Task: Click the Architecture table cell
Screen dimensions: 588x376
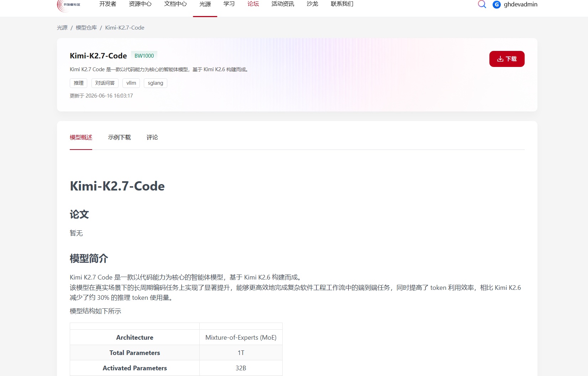Action: (135, 337)
